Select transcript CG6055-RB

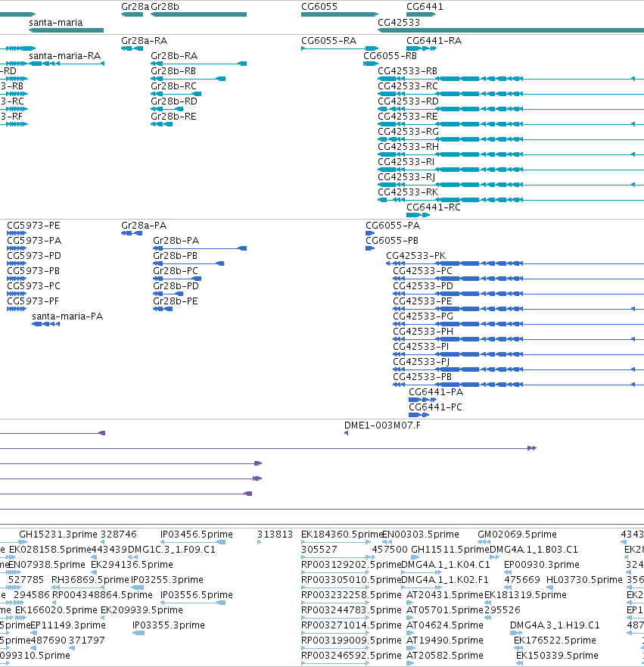coord(390,56)
